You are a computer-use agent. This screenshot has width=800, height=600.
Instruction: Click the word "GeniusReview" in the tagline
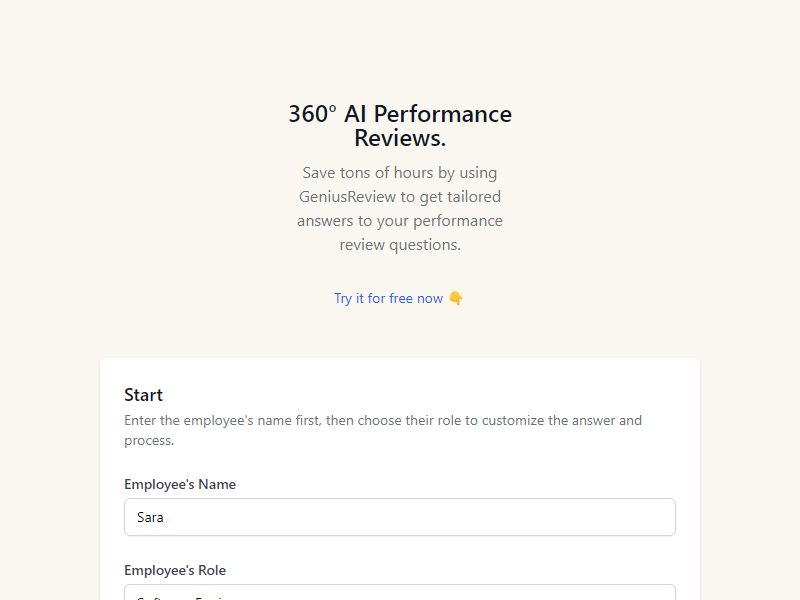(x=347, y=196)
